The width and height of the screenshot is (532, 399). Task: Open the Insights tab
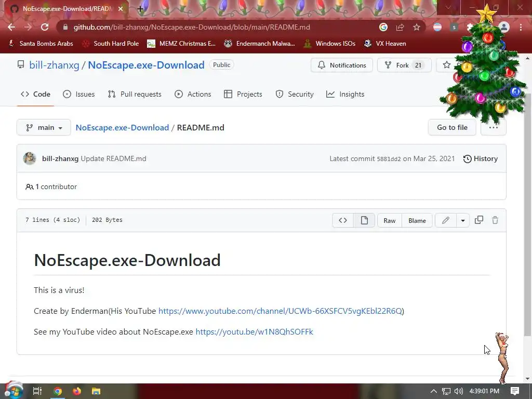(345, 95)
